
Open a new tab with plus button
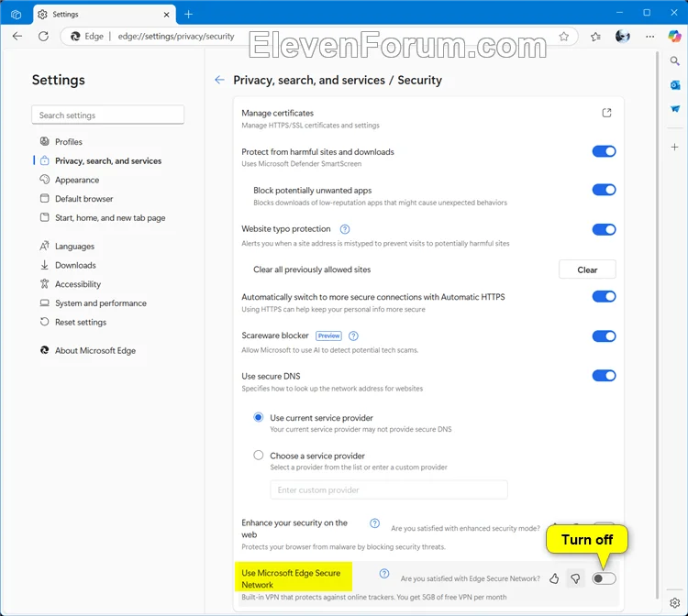[x=188, y=15]
